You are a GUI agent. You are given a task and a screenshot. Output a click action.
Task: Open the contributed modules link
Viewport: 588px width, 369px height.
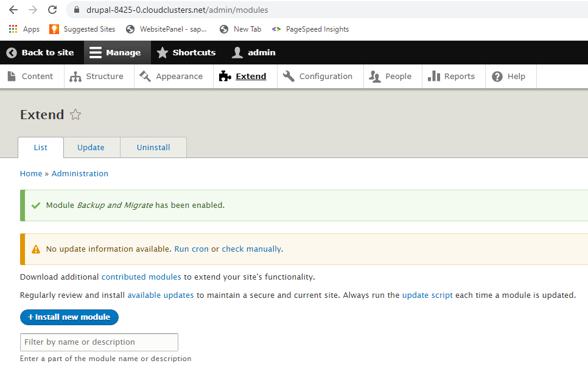141,277
